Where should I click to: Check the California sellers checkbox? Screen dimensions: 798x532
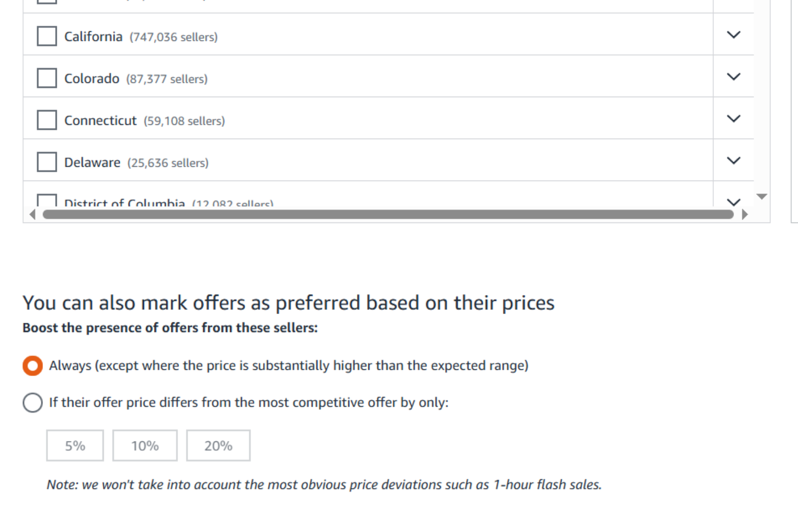coord(47,36)
